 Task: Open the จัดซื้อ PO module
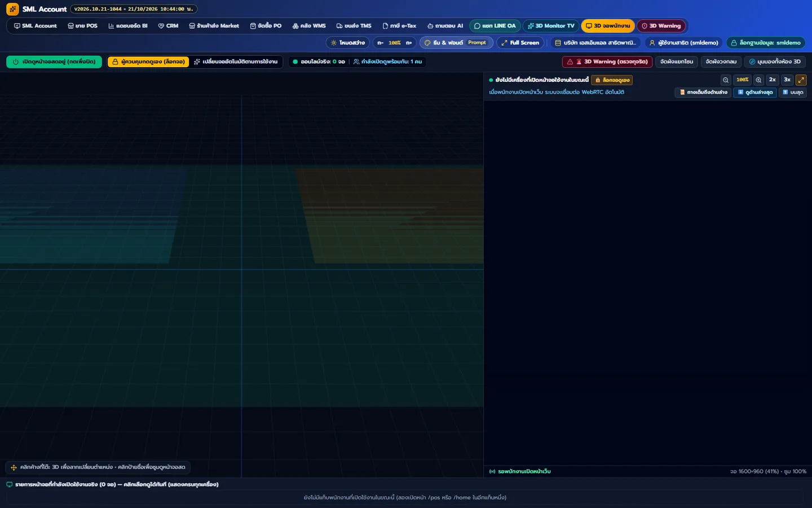(266, 26)
